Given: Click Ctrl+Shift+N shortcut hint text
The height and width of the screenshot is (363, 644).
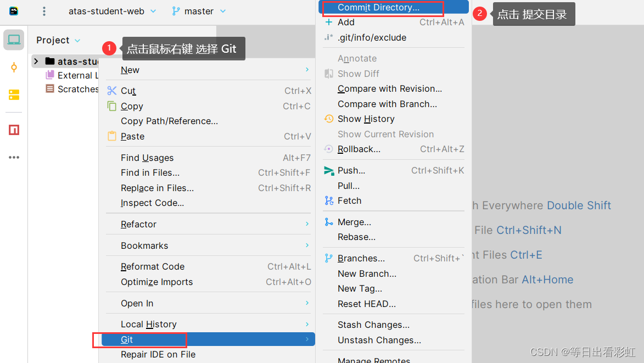Looking at the screenshot, I should [x=529, y=230].
